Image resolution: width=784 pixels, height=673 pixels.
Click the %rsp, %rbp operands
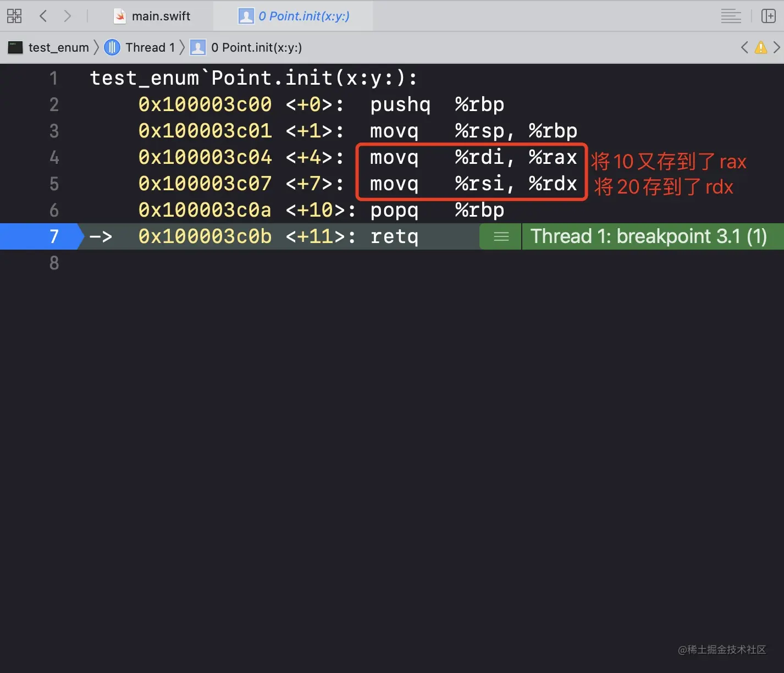[516, 131]
